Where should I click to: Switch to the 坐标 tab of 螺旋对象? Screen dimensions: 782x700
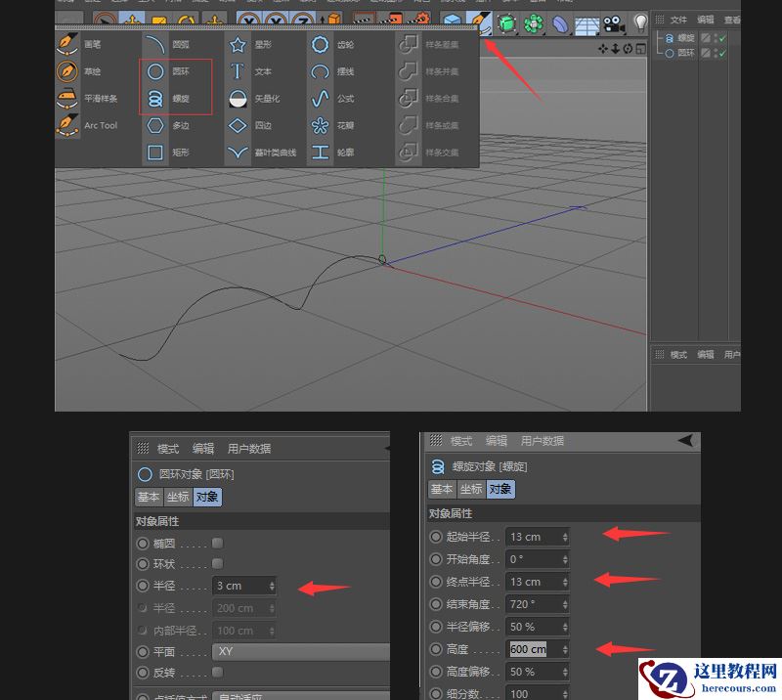tap(470, 489)
